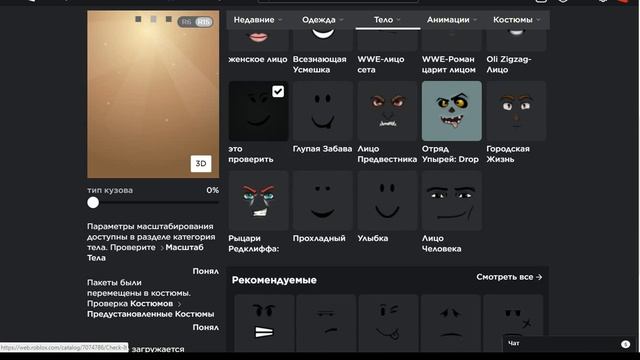640x360 pixels.
Task: Click the avatar preview image
Action: (153, 94)
